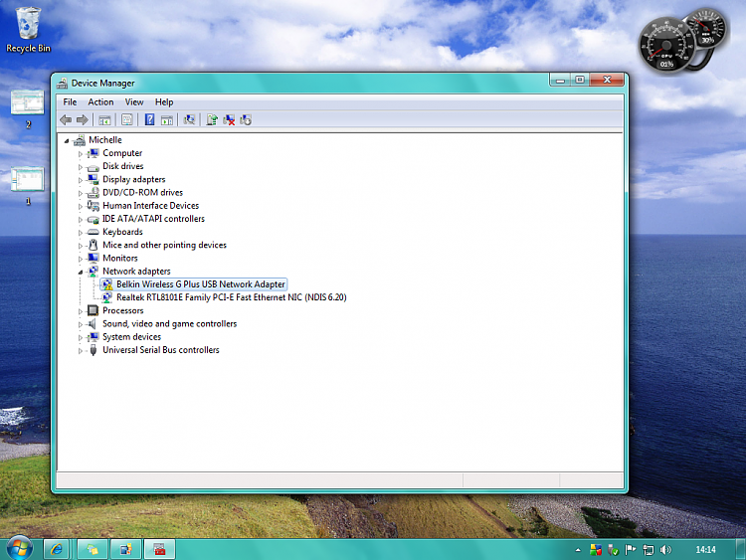Select the Disk drives label
The width and height of the screenshot is (746, 560).
point(122,166)
